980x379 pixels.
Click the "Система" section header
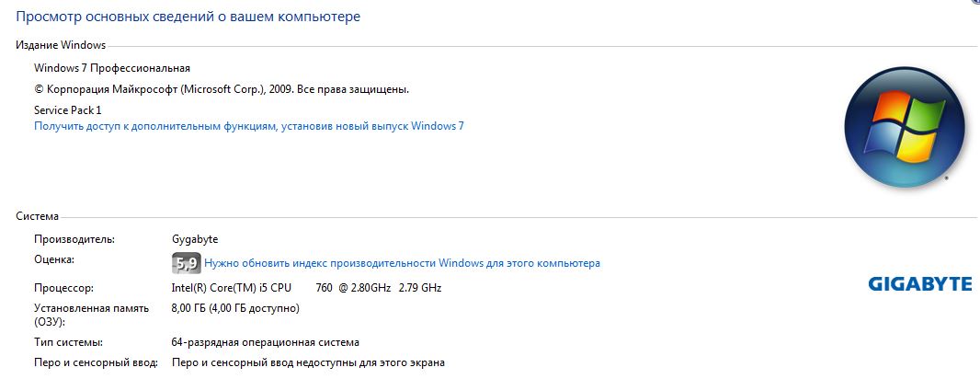(37, 216)
